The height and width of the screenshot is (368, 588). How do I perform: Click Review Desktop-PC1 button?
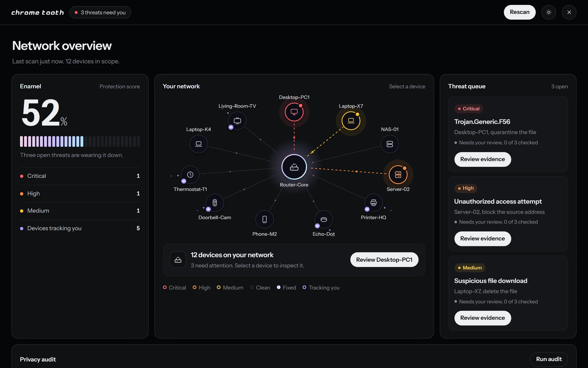tap(384, 260)
